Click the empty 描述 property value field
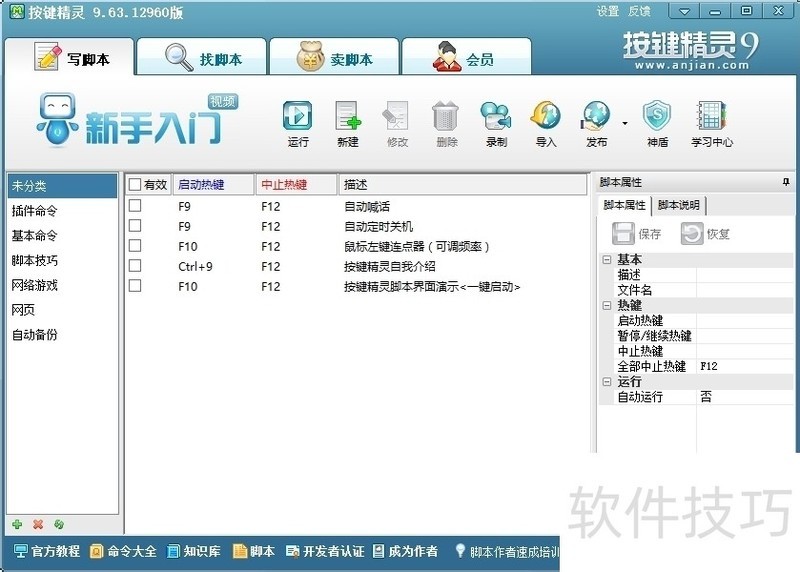Screen dimensions: 800x572 coord(745,275)
